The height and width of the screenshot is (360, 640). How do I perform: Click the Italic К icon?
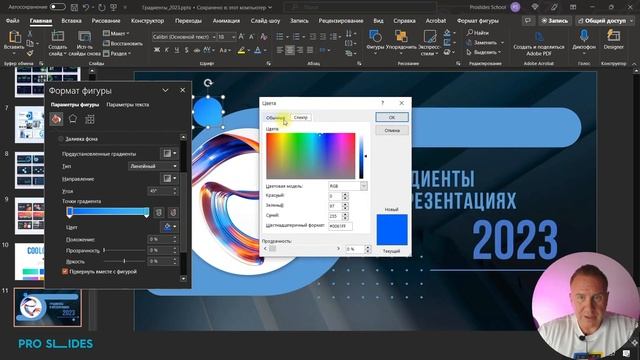[x=167, y=50]
